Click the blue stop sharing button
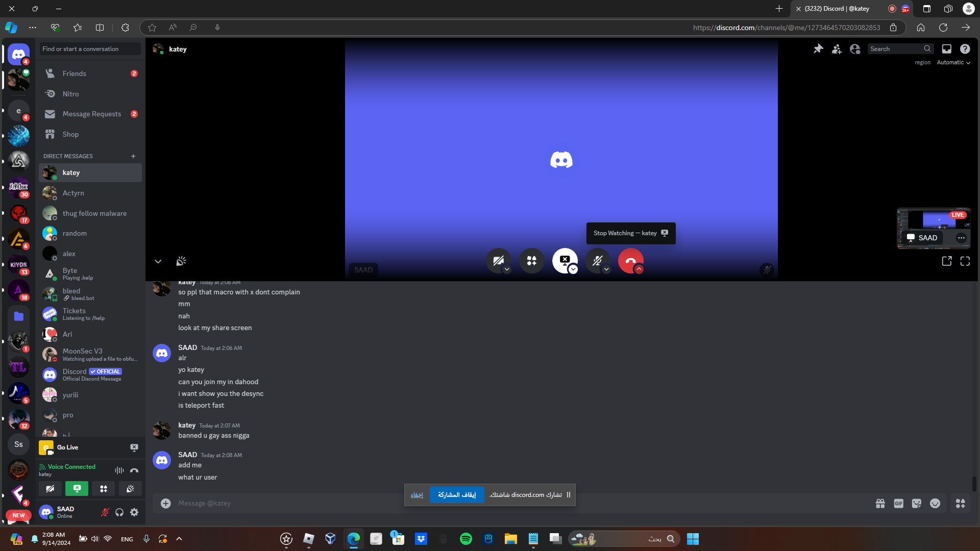This screenshot has height=551, width=980. pos(457,495)
